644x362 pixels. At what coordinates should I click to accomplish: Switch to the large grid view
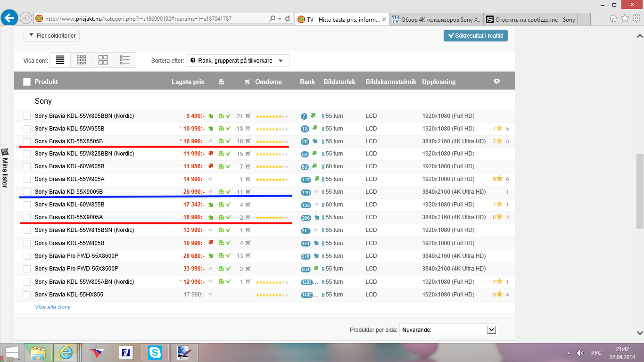coord(103,60)
